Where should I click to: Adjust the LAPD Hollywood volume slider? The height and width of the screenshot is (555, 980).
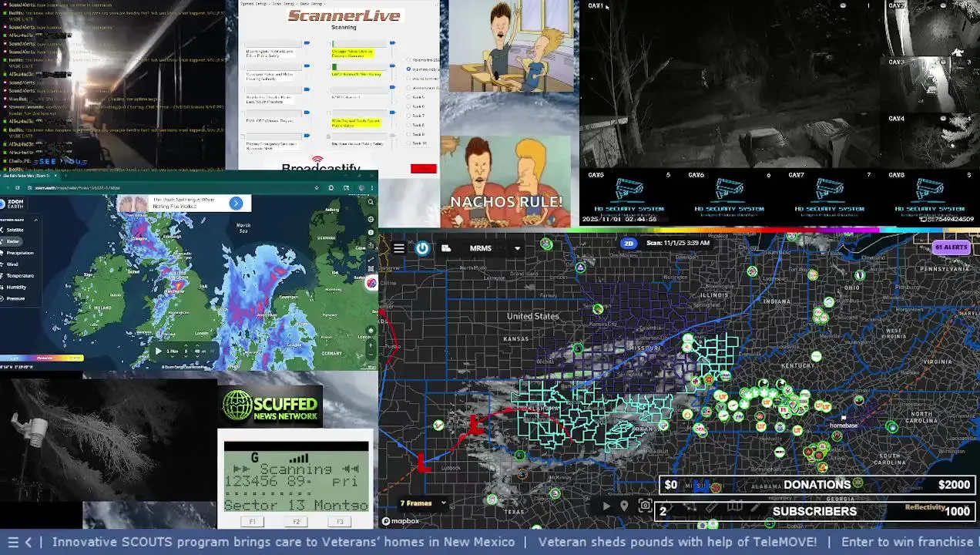[392, 66]
